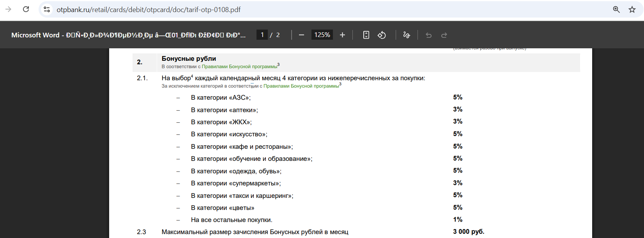Click the undo arrow in PDF toolbar
This screenshot has width=644, height=238.
coord(428,35)
